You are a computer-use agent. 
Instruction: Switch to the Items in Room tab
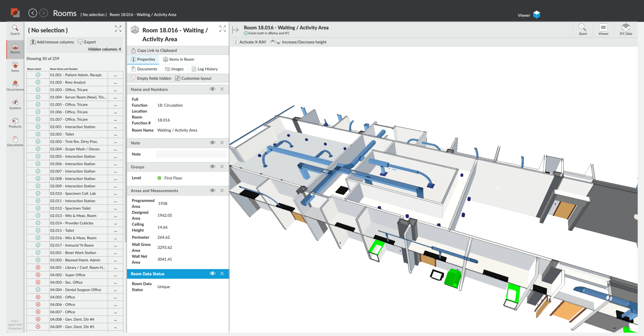(x=179, y=59)
